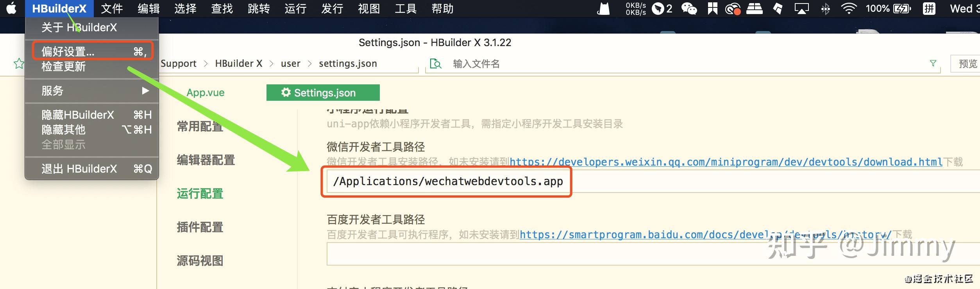
Task: Click the HBuilderX app menu
Action: [59, 9]
